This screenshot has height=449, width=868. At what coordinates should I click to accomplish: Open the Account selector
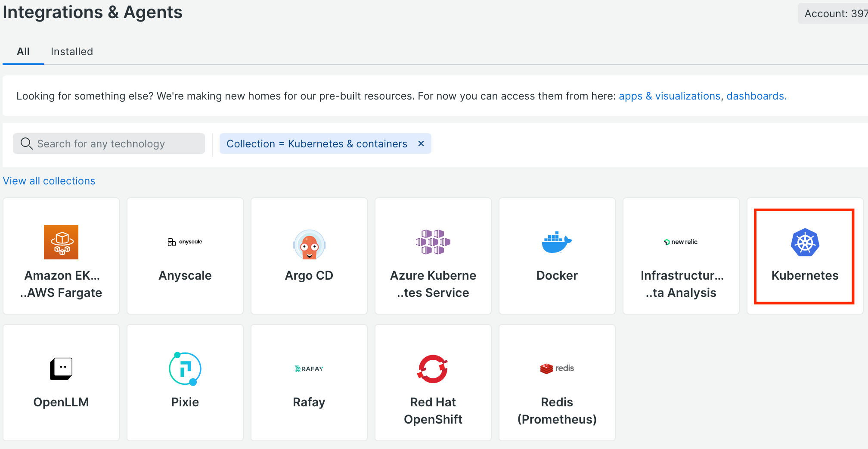coord(834,13)
